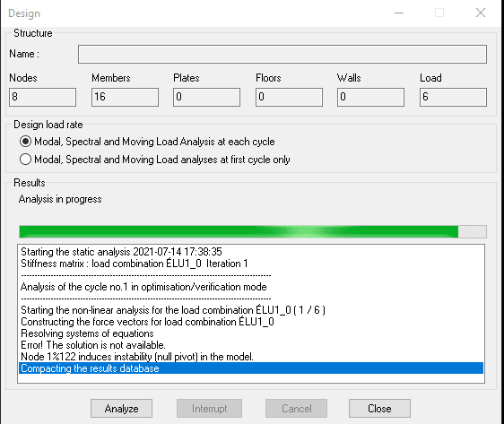Click the Close button at bottom
The image size is (504, 424).
(x=379, y=408)
